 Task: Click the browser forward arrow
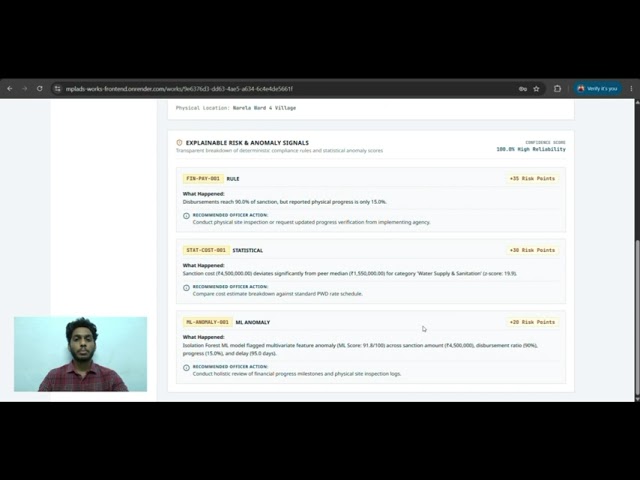pos(24,89)
